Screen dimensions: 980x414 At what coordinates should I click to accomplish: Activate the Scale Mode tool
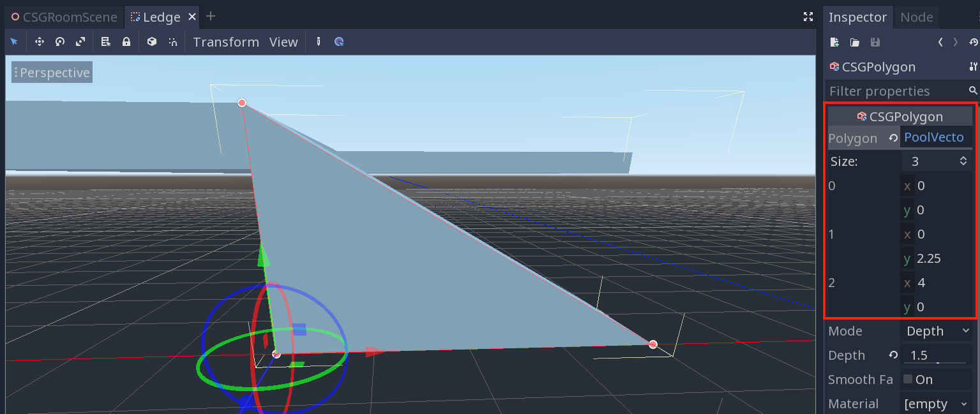coord(80,42)
